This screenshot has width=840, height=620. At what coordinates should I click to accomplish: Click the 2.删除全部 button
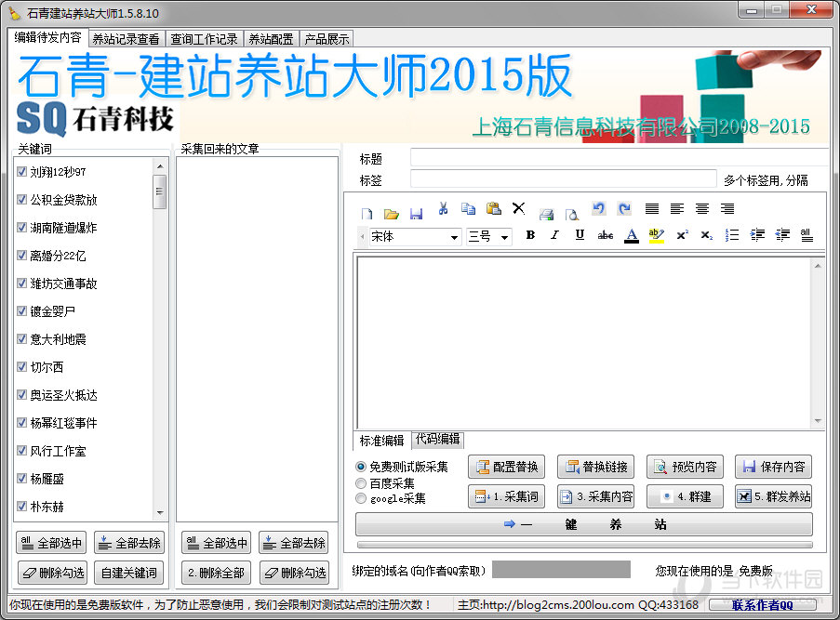coord(217,573)
